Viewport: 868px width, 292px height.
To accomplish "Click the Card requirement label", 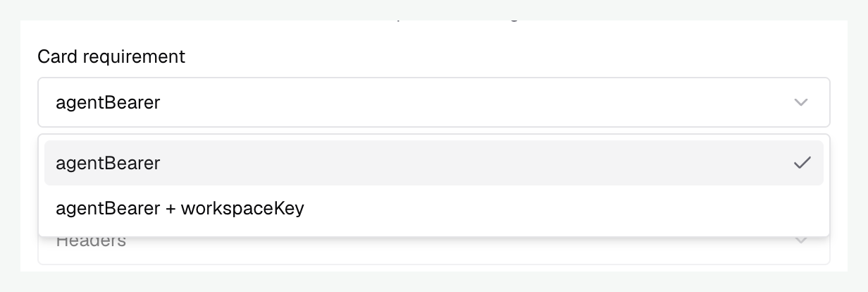I will pyautogui.click(x=111, y=56).
